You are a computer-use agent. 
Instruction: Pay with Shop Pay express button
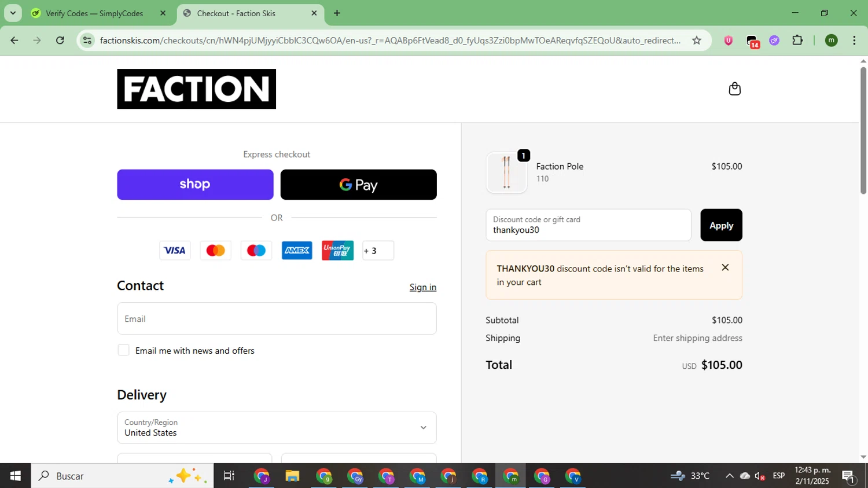pos(195,185)
